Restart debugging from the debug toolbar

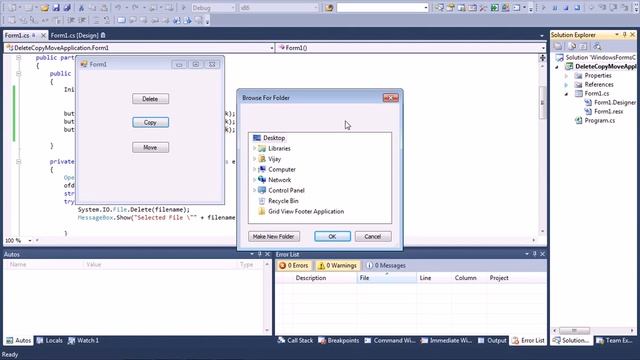[x=577, y=8]
